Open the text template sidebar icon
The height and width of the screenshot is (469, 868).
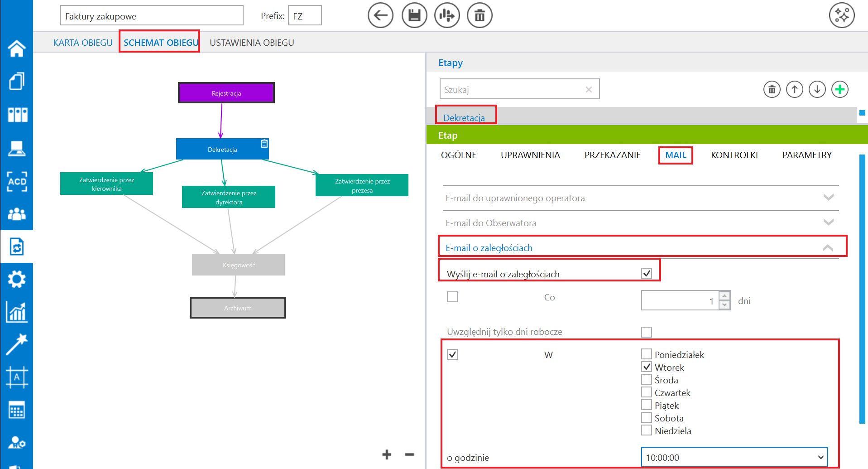click(x=17, y=377)
